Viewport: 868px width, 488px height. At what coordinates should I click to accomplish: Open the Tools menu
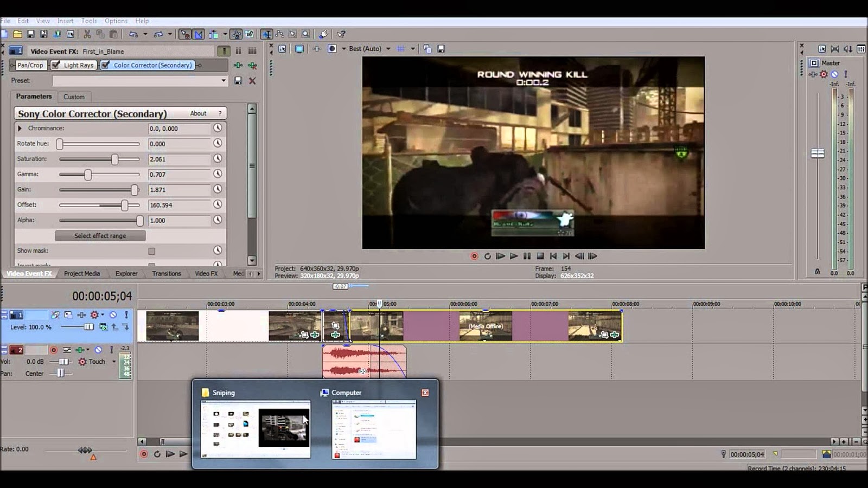tap(89, 21)
